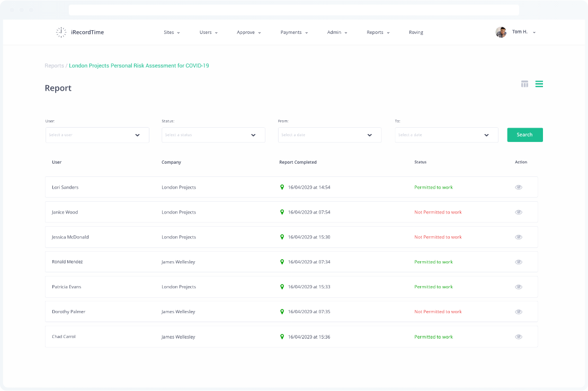Expand the To date picker dropdown
588x391 pixels.
446,135
